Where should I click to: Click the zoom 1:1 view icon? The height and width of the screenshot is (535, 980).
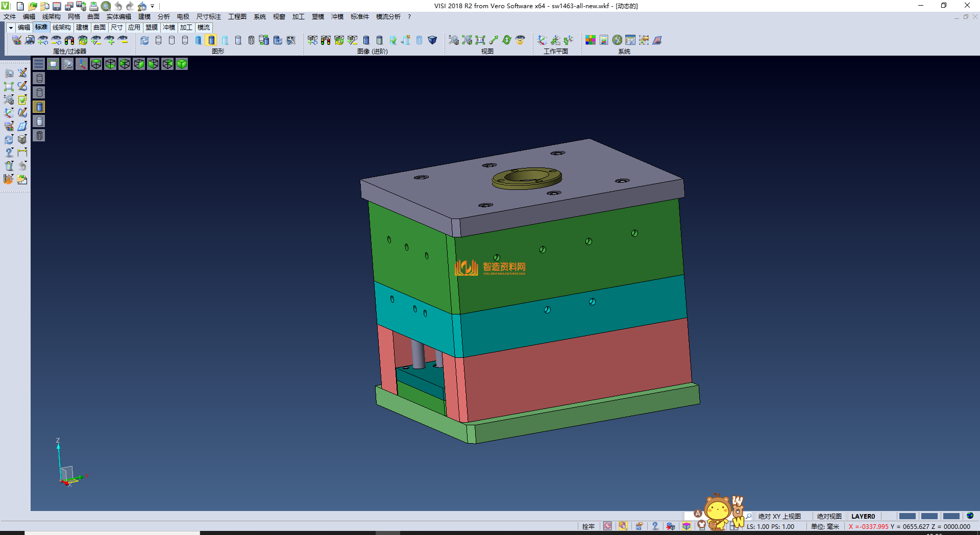(480, 40)
